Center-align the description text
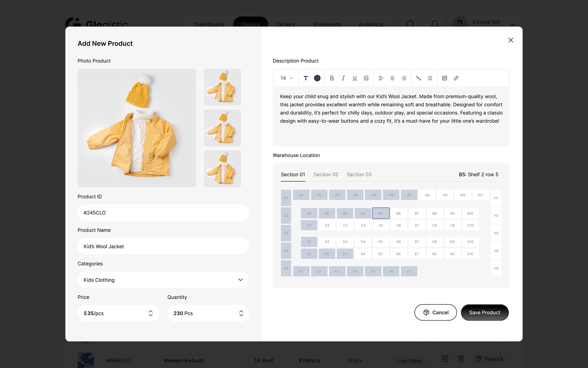The image size is (588, 368). (392, 78)
